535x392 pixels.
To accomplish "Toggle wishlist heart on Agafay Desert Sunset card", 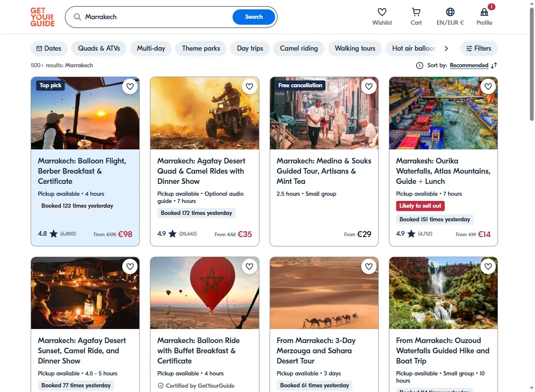I will [x=130, y=266].
